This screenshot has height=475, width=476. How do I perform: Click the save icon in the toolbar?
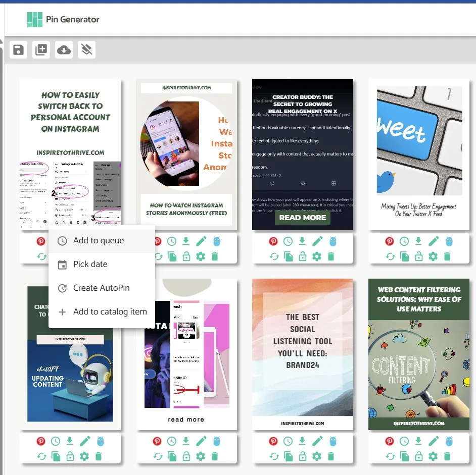pyautogui.click(x=19, y=50)
